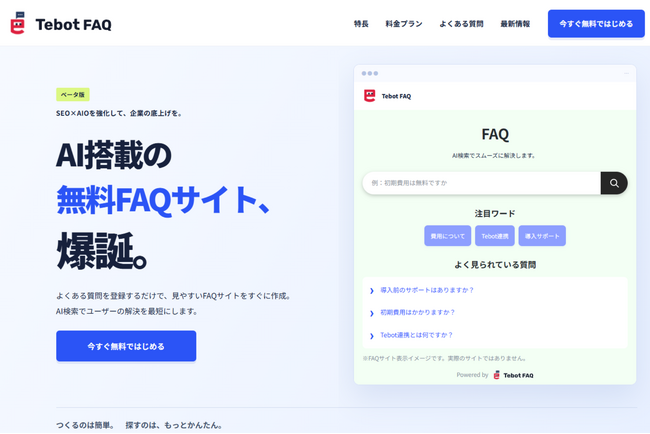Focus the 例：初期費用は無料ですか search field

481,183
